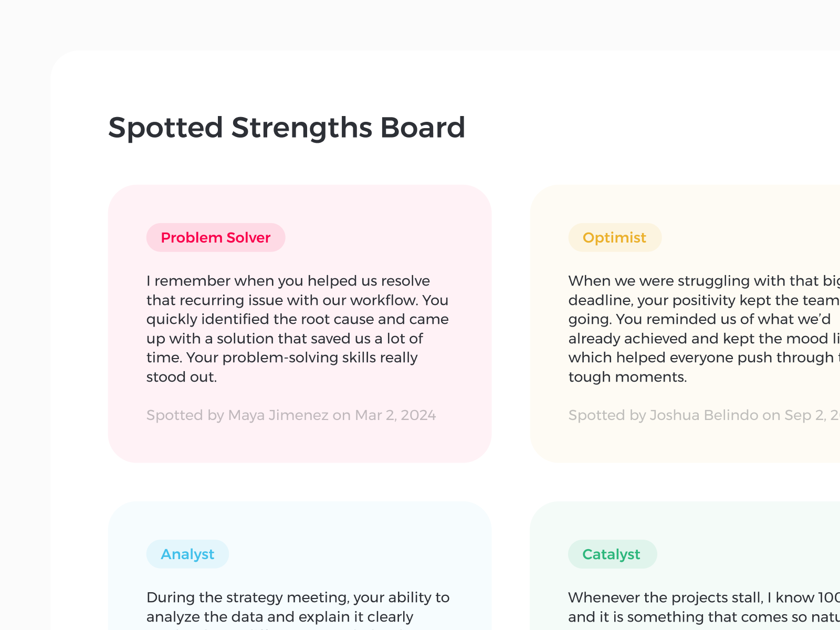
Task: Click the paragraph starting 'I remember when'
Action: coord(298,329)
